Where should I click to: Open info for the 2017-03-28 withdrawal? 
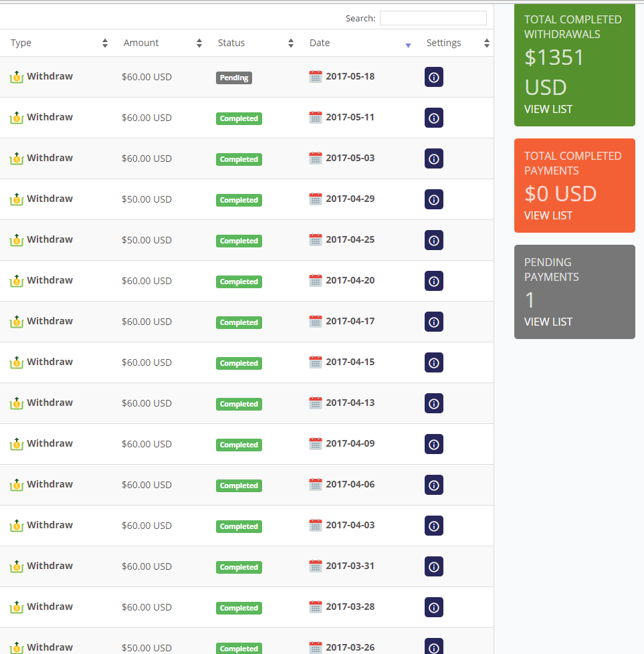pos(434,607)
